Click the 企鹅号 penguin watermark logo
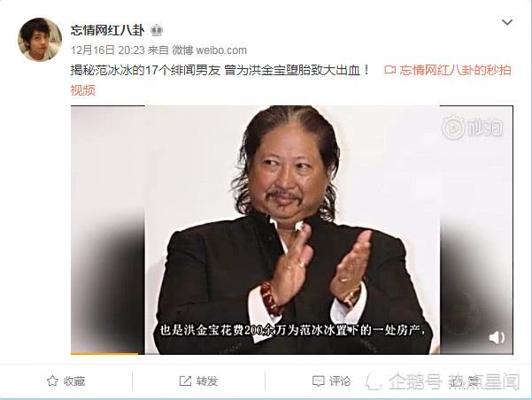 [374, 381]
